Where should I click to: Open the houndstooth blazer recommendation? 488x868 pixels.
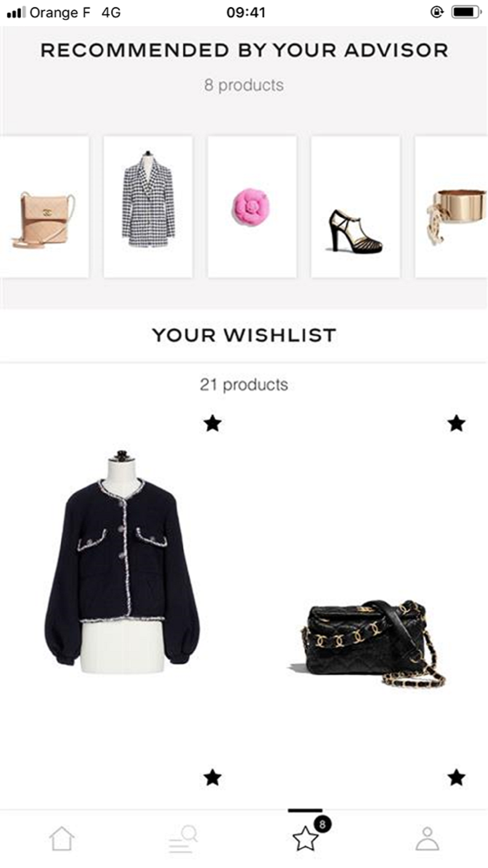coord(148,207)
